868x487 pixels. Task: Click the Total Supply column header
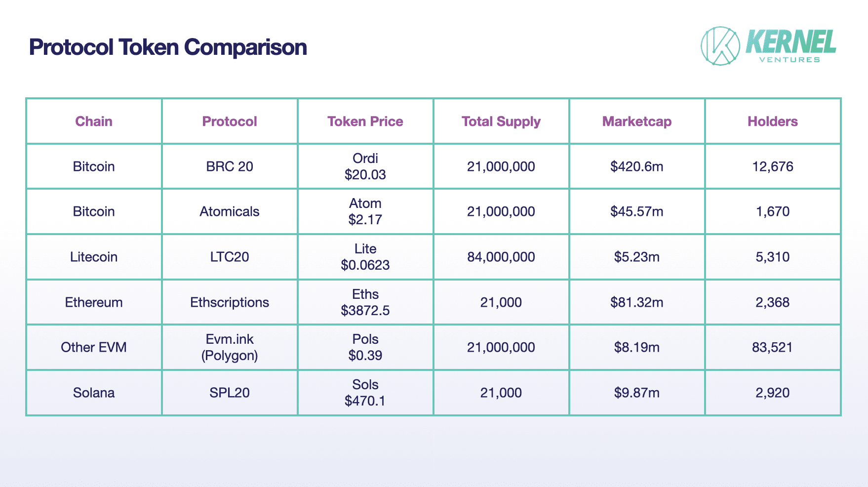[x=501, y=122]
